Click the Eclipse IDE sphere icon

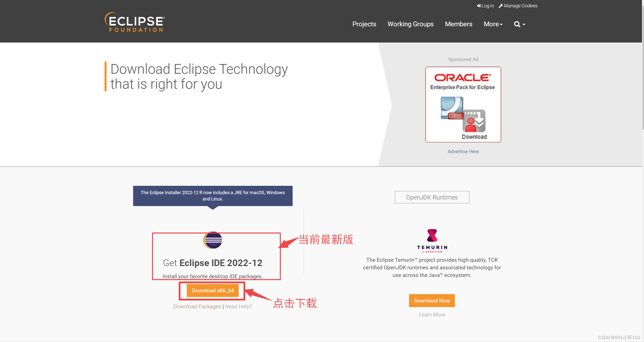coord(213,240)
